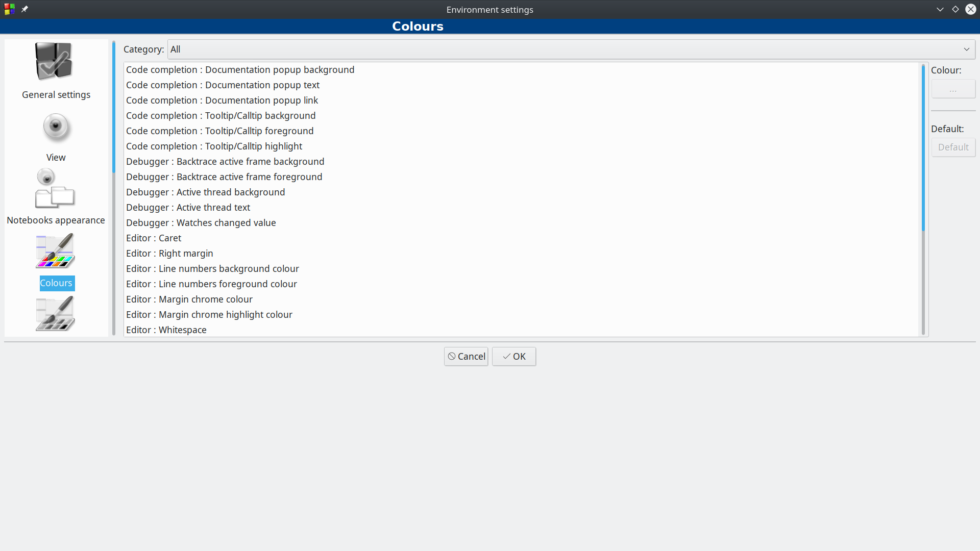Click the Cancel button
980x551 pixels.
pos(466,357)
